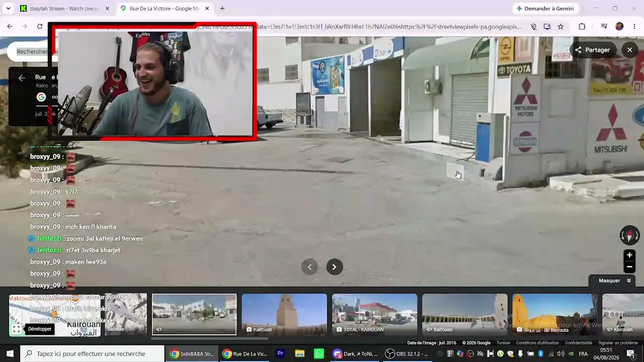Go back using browser back arrow
This screenshot has height=362, width=644.
(10, 26)
